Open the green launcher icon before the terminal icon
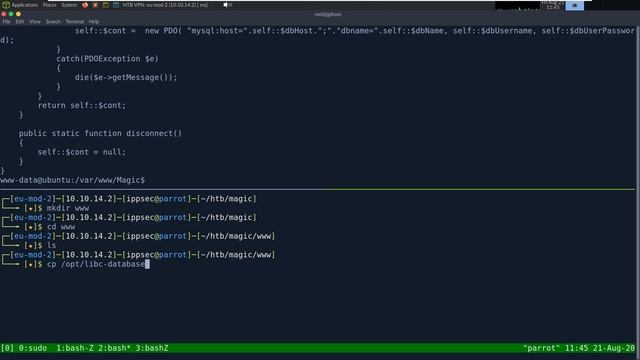The height and width of the screenshot is (360, 640). [105, 5]
